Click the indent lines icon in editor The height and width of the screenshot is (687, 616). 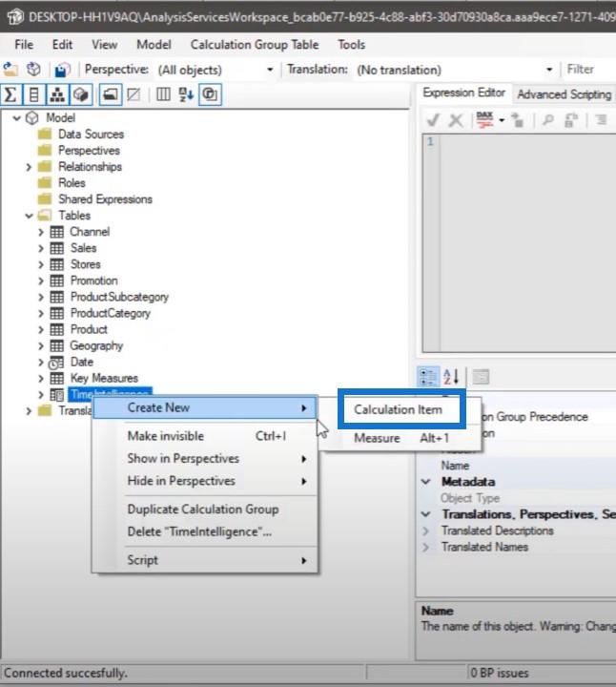point(601,119)
